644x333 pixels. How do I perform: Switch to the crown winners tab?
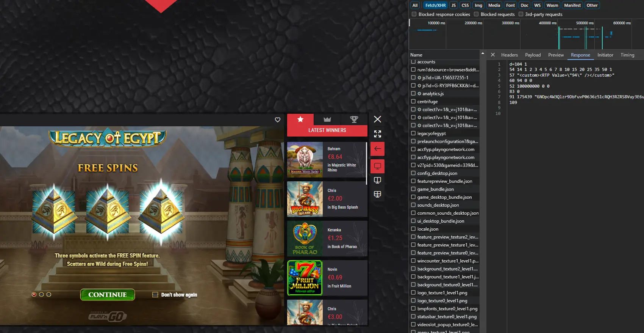pos(327,119)
